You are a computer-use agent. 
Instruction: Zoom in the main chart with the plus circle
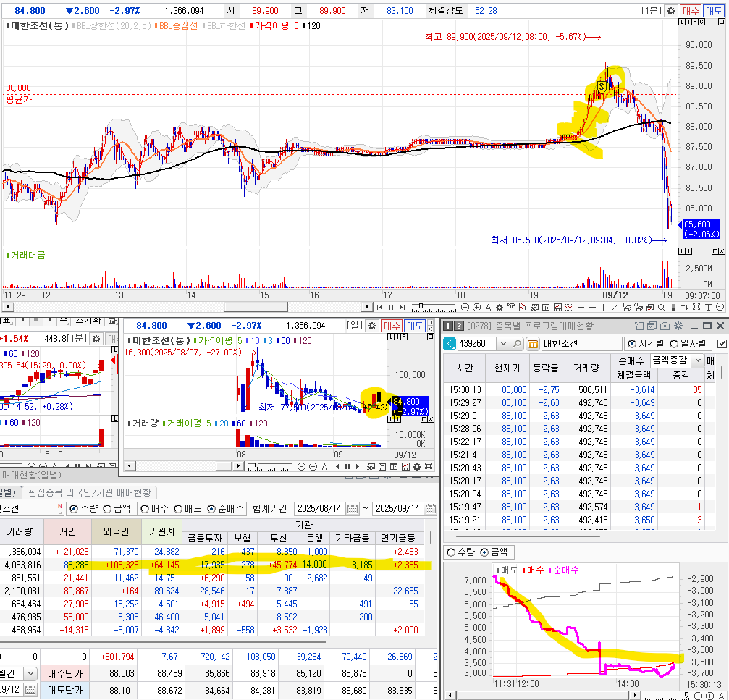point(476,307)
